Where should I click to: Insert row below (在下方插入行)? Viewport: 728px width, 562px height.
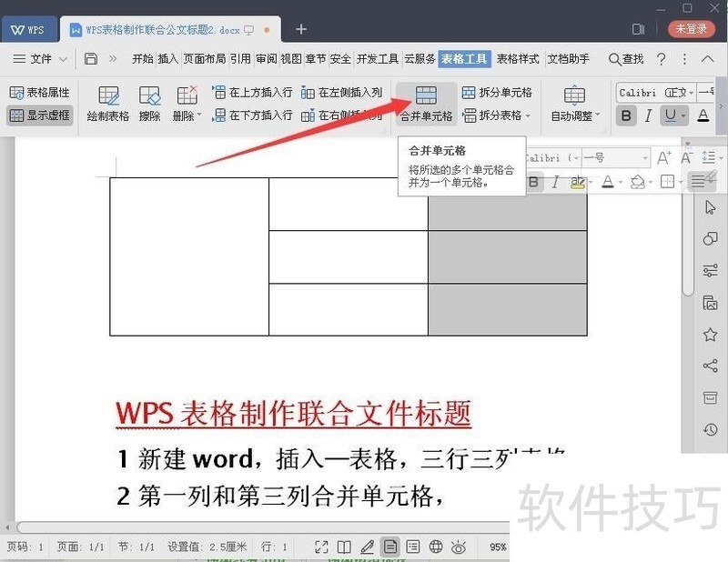pos(252,115)
